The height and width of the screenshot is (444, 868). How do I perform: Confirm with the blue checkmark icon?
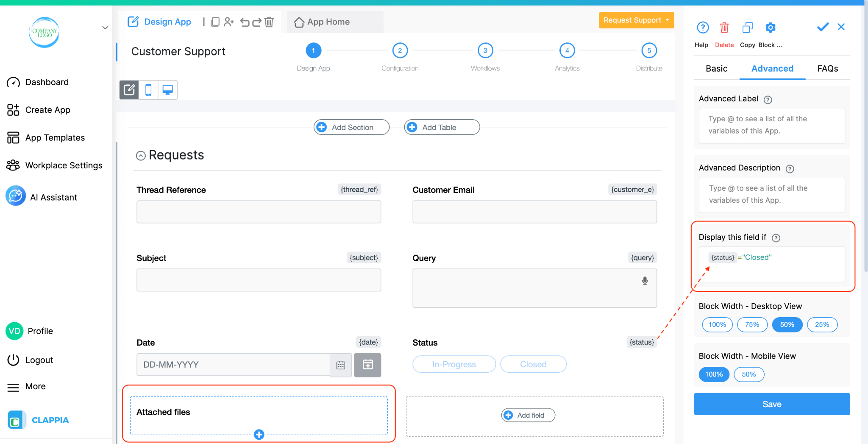point(823,27)
